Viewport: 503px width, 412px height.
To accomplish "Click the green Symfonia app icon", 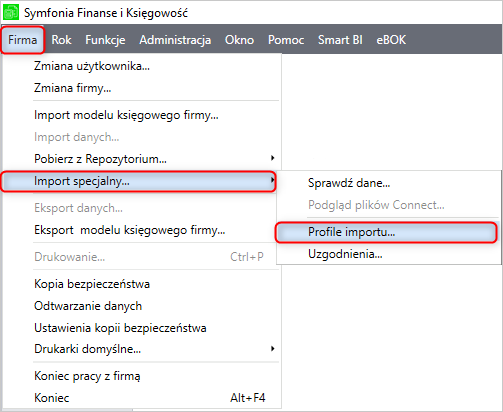I will [11, 13].
